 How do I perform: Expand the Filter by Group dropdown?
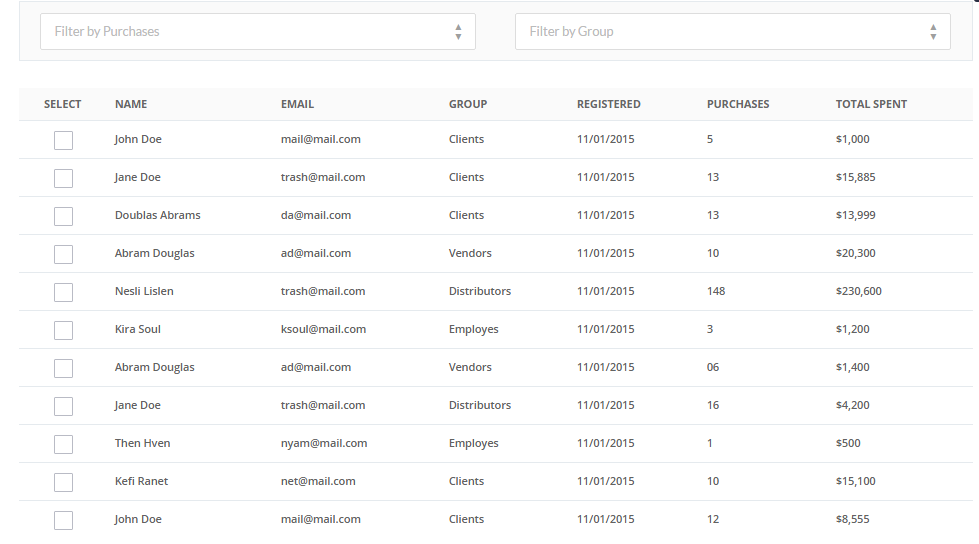click(732, 32)
